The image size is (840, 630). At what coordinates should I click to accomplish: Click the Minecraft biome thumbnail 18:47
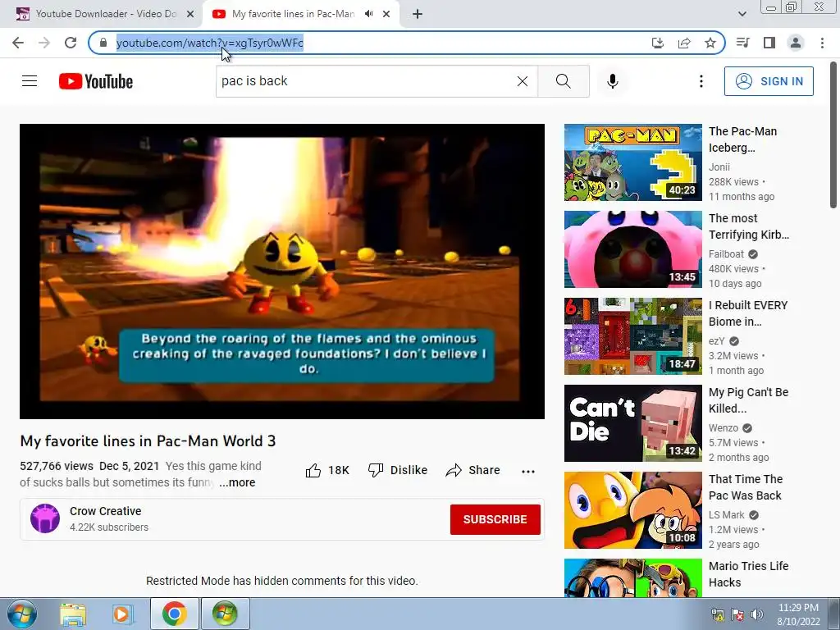coord(632,336)
